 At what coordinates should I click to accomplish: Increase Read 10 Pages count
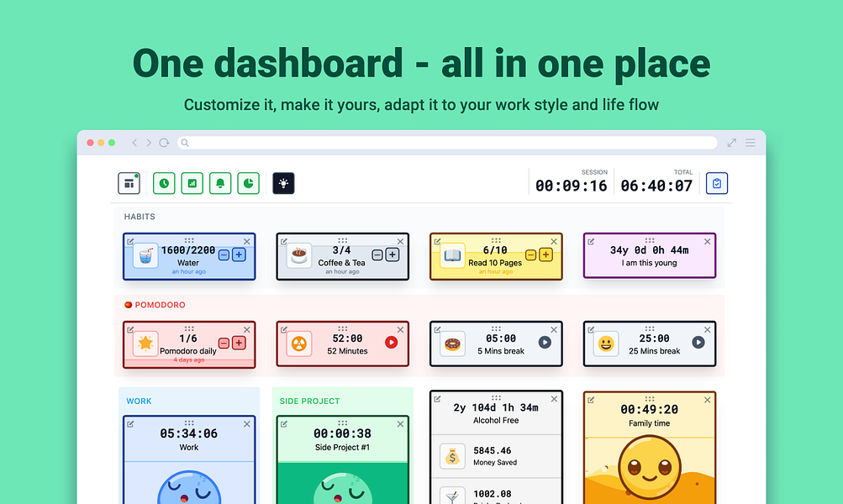(x=545, y=255)
